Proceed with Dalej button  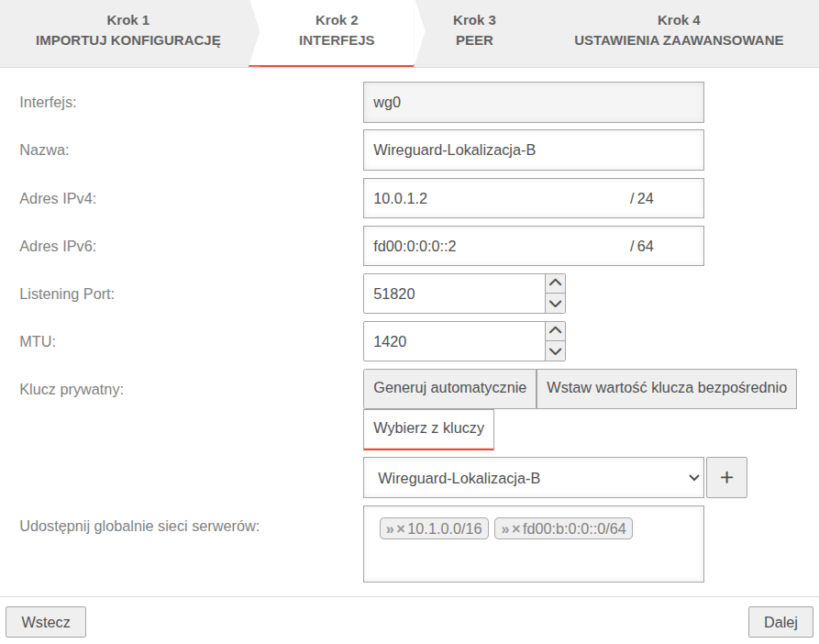point(780,622)
